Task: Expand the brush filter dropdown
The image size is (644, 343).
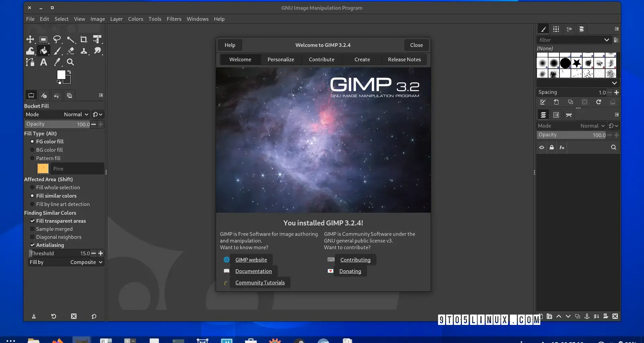Action: click(x=606, y=40)
